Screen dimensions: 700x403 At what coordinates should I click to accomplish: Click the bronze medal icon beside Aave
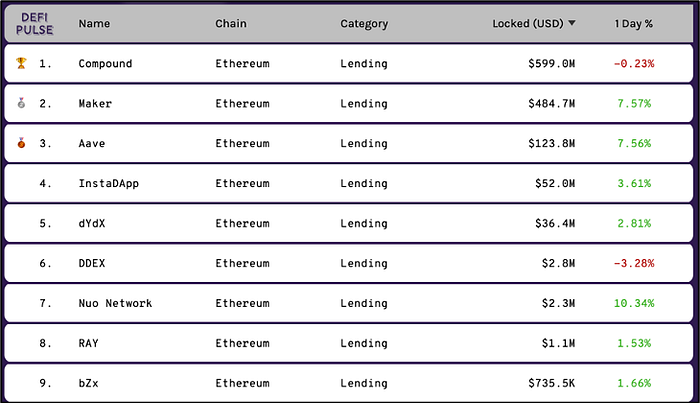[21, 143]
